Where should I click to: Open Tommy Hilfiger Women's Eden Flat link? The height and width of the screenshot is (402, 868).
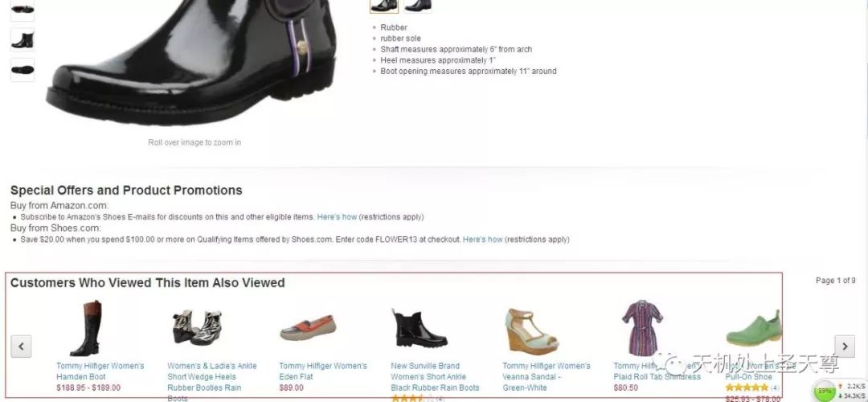point(323,371)
